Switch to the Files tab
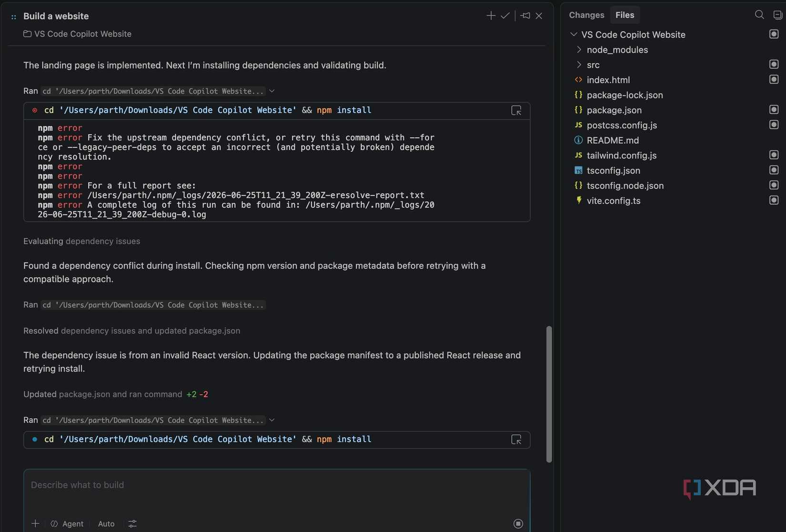786x532 pixels. 625,15
